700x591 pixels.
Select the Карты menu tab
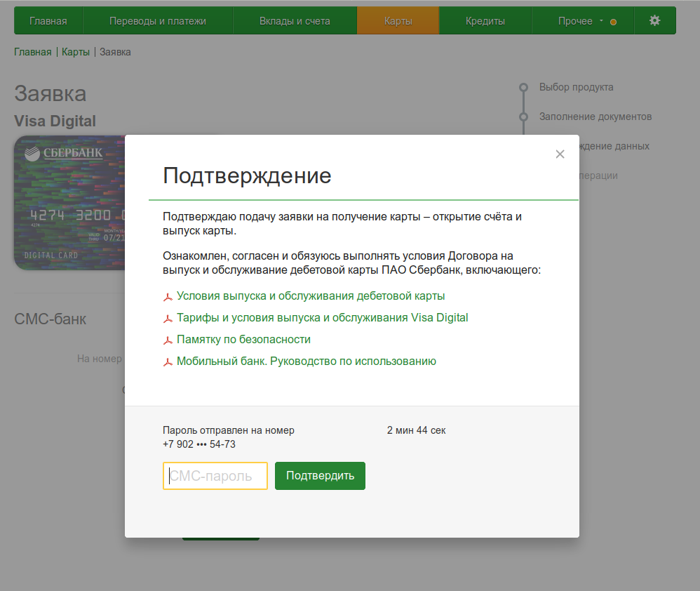pos(398,20)
